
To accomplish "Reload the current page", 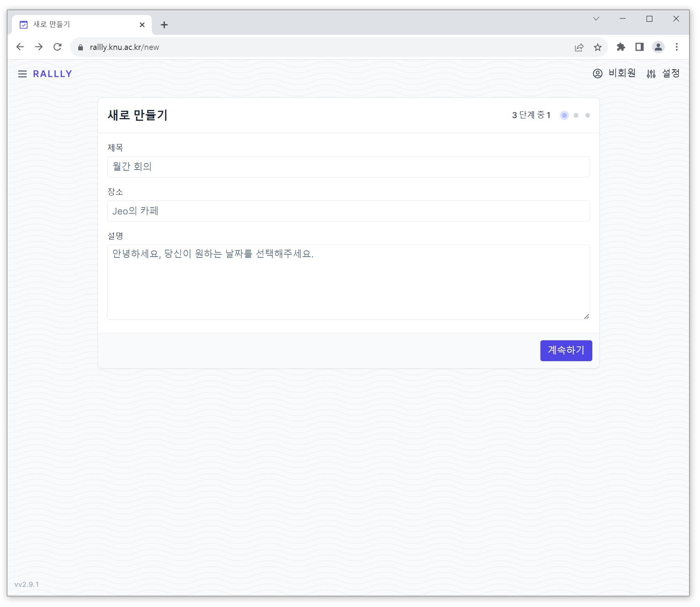I will click(x=58, y=47).
